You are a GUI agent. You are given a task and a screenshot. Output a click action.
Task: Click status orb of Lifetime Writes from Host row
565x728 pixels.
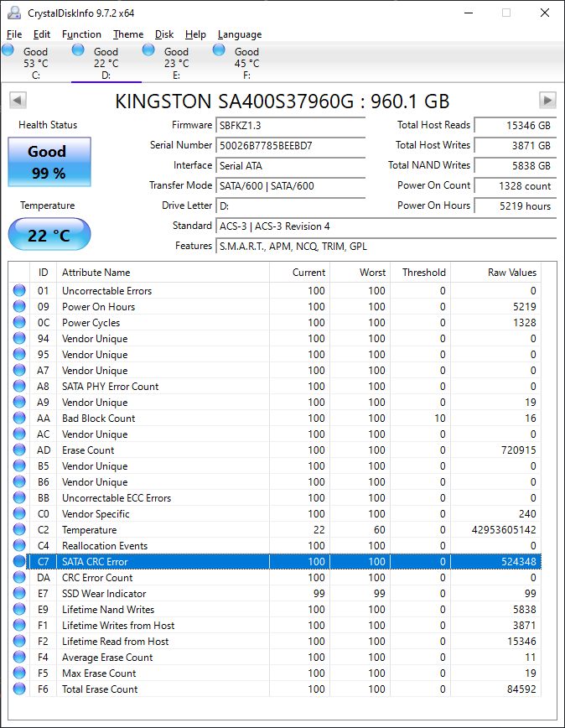(x=19, y=625)
